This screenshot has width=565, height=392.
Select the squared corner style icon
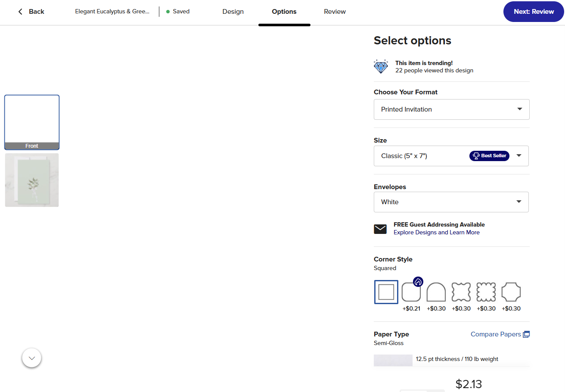pos(386,292)
